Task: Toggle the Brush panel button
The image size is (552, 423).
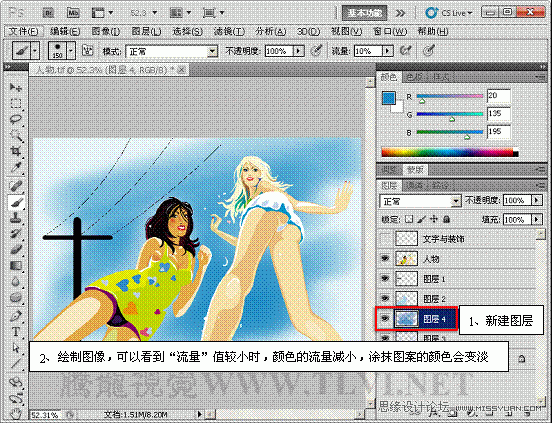Action: click(x=87, y=51)
